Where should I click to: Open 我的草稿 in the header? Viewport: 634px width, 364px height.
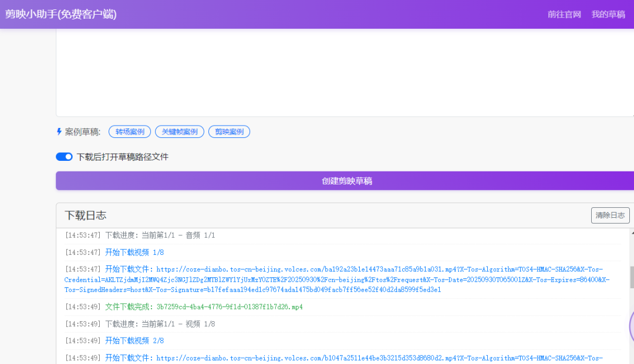(x=608, y=14)
